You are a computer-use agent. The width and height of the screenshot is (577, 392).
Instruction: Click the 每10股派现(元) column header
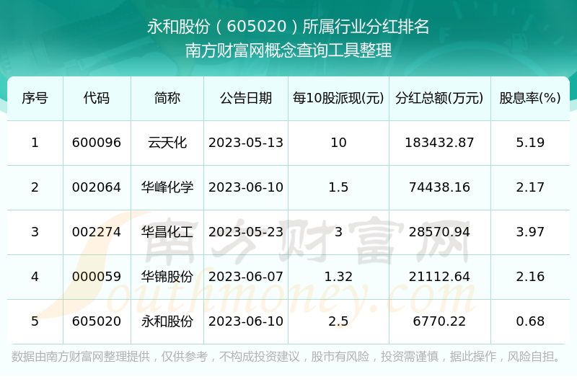(x=338, y=98)
